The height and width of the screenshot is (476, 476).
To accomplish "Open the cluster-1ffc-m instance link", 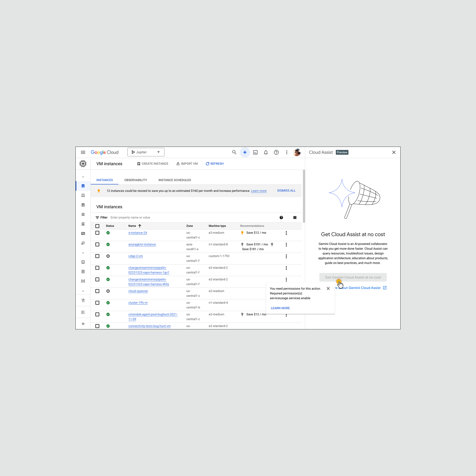I will (x=138, y=303).
